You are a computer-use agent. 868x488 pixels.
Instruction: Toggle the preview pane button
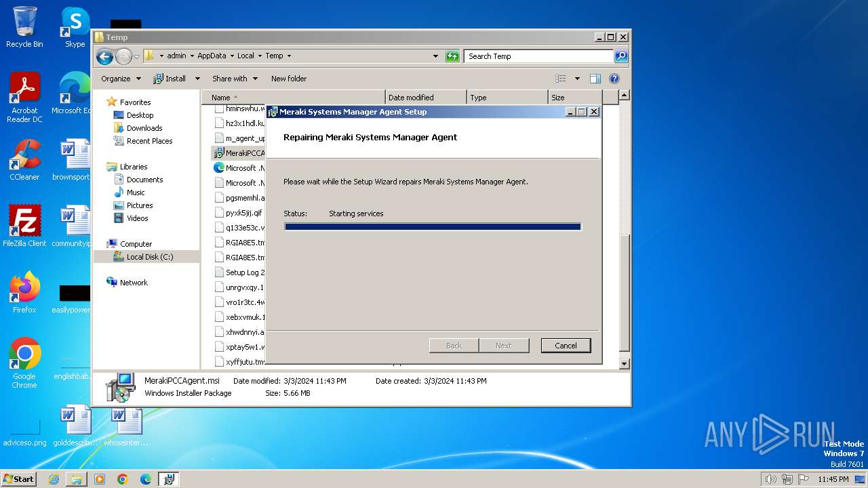point(595,79)
